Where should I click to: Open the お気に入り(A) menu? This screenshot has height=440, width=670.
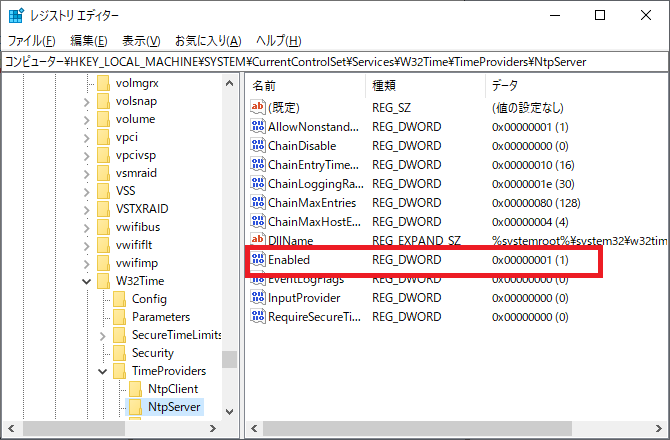[207, 41]
